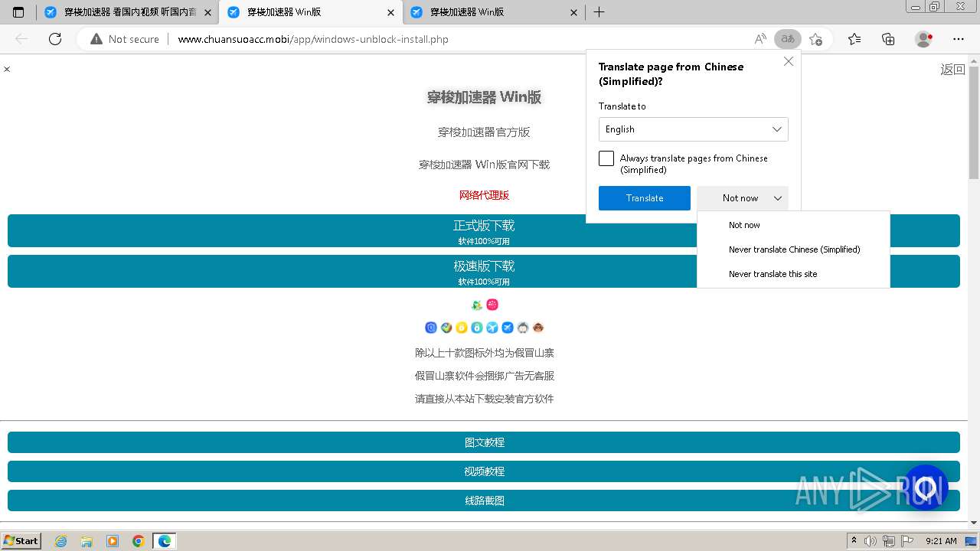
Task: Click the Read aloud icon in address bar
Action: (760, 39)
